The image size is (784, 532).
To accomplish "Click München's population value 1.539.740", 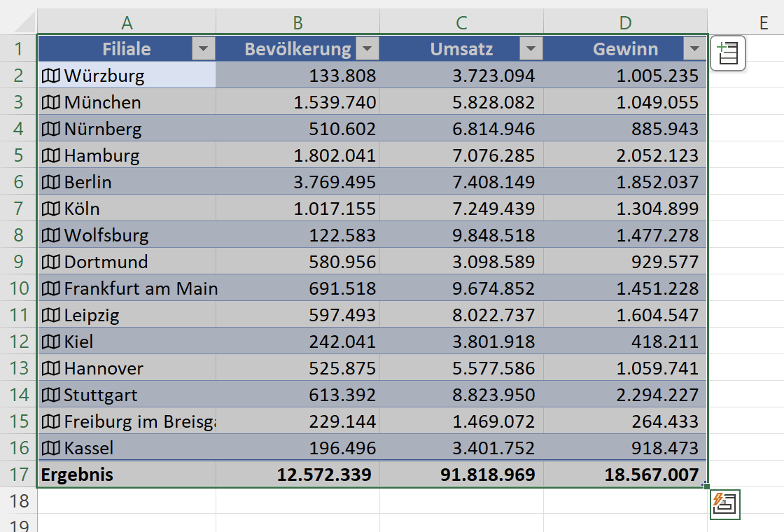I will click(x=335, y=102).
